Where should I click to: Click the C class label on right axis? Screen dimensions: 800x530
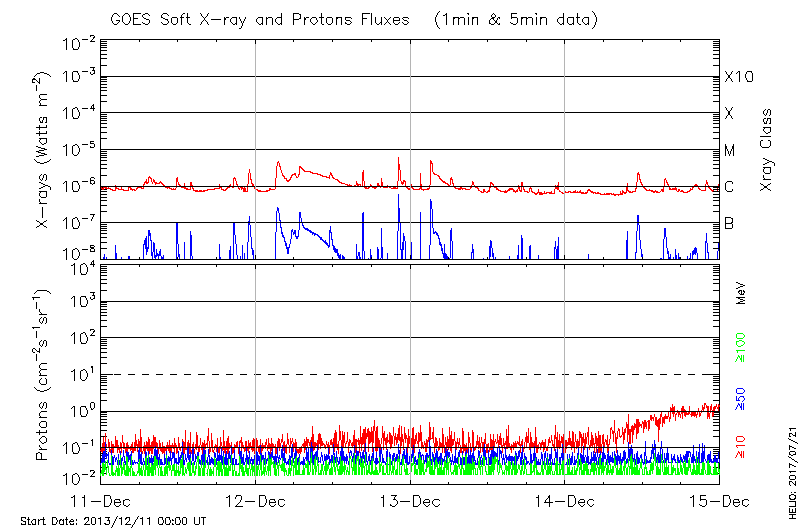[x=729, y=187]
